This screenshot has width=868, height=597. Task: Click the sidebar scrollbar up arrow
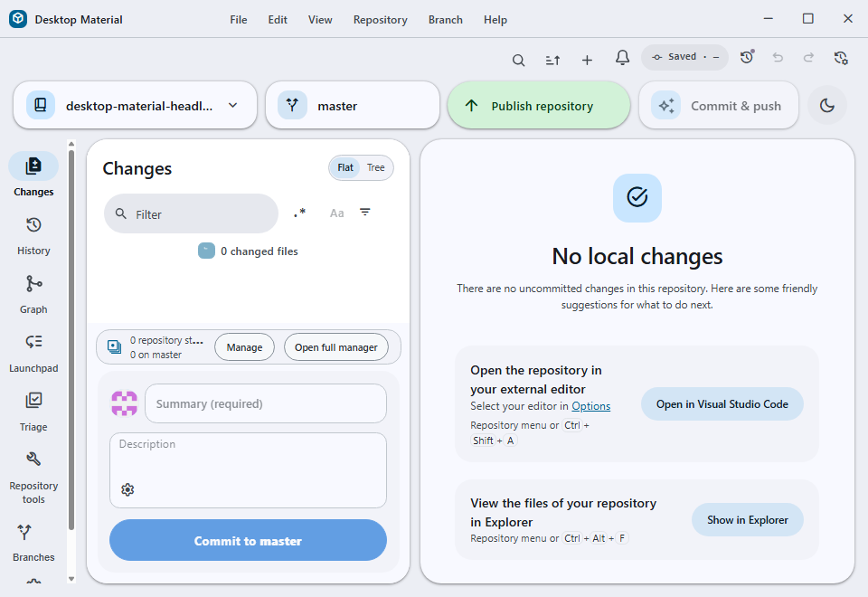(71, 144)
